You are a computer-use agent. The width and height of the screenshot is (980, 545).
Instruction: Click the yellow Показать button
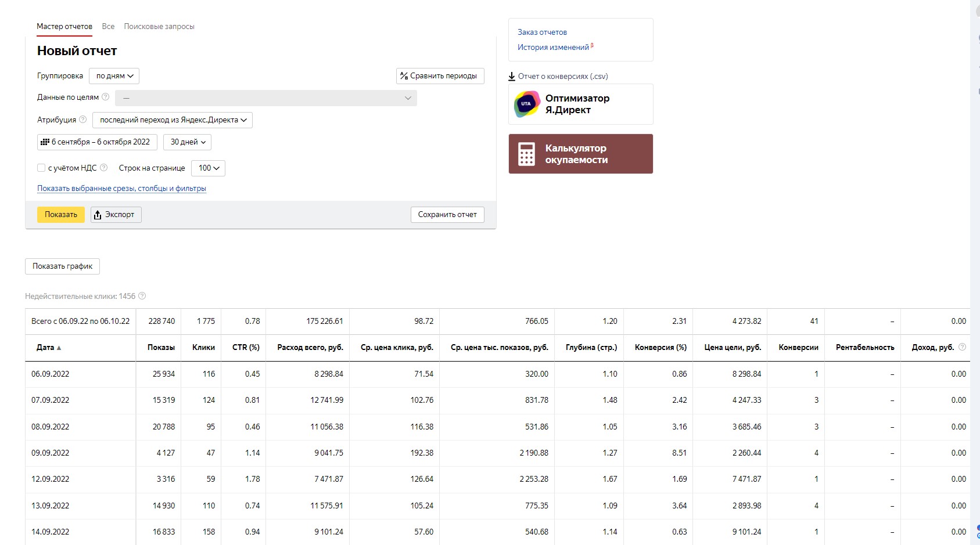point(61,215)
